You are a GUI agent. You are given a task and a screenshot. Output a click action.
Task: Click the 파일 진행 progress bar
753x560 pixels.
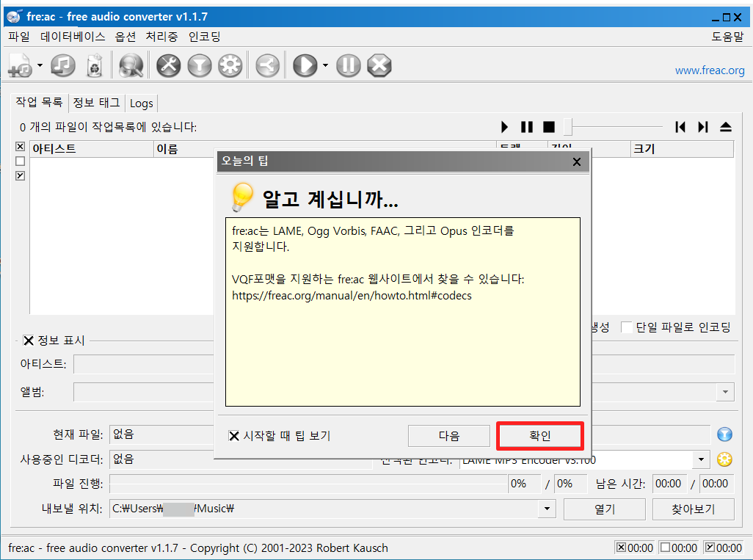coord(309,484)
